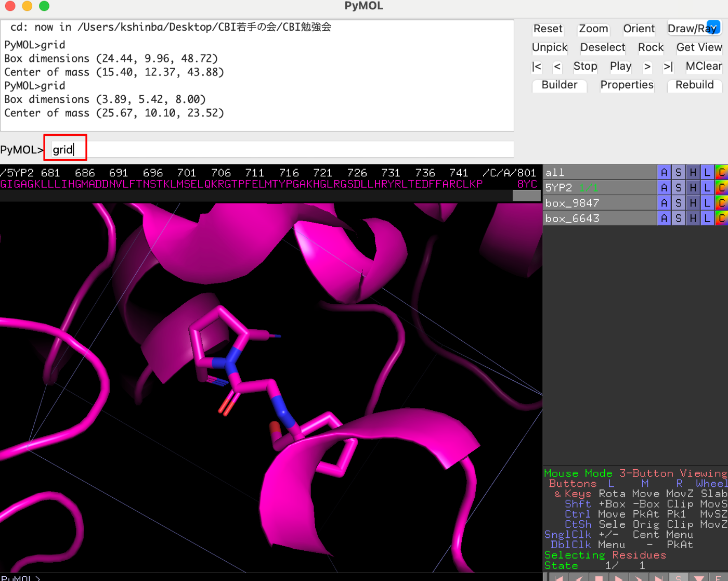This screenshot has width=728, height=581.
Task: Expand the Draw/Ray dropdown arrow
Action: 714,28
